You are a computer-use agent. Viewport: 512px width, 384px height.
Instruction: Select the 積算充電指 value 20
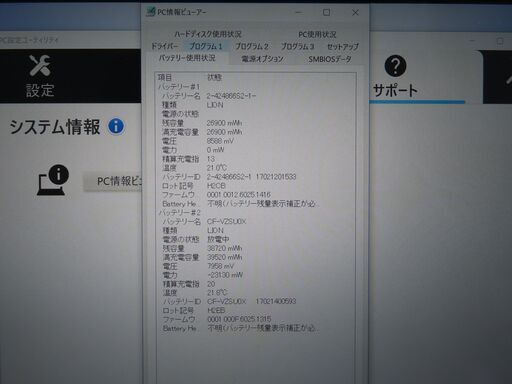tap(211, 284)
